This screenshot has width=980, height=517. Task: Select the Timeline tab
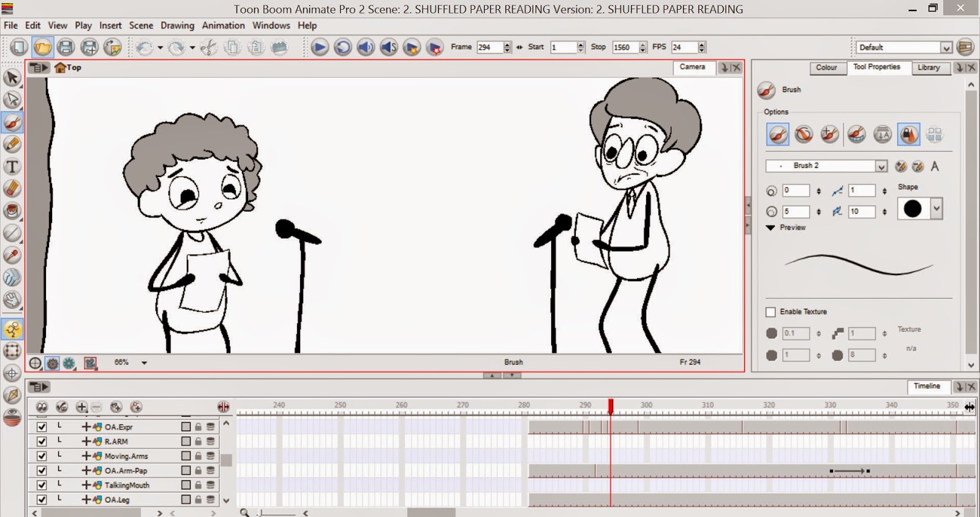pyautogui.click(x=927, y=386)
